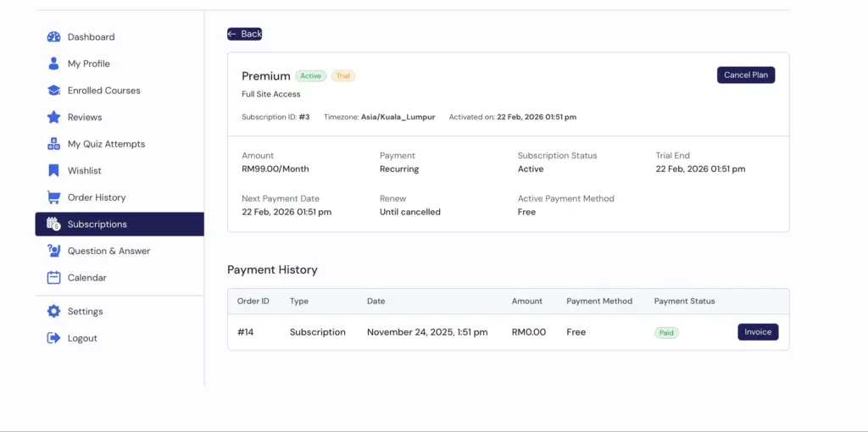Click the Wishlist bookmark icon
This screenshot has height=432, width=868.
(53, 170)
